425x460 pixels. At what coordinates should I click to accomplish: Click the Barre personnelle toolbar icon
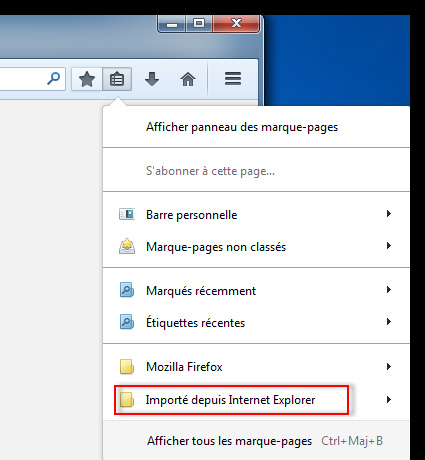point(127,214)
